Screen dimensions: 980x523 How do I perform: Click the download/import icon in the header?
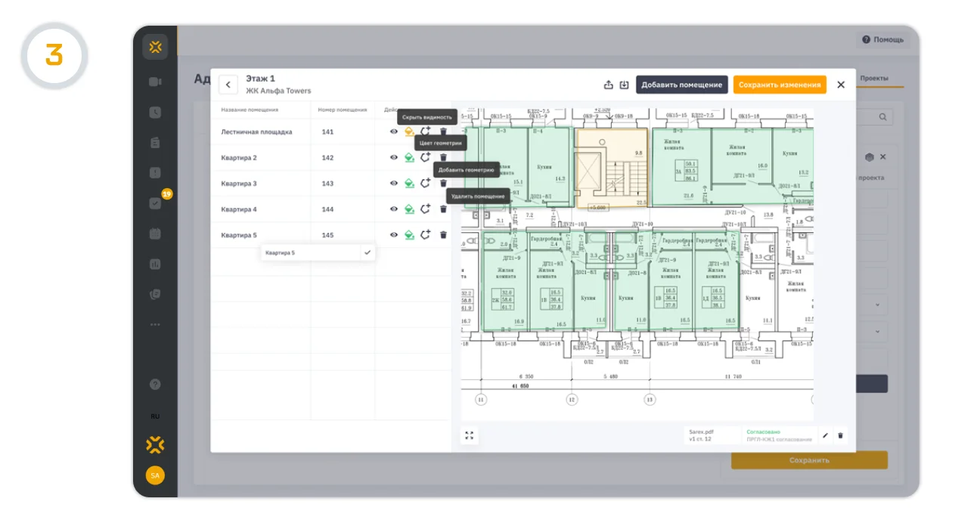624,85
